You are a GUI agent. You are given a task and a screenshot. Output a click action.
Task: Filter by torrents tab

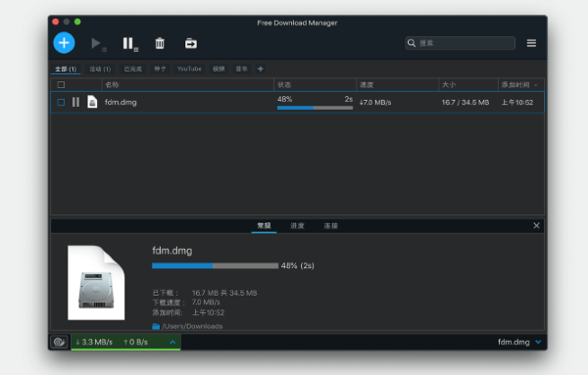click(160, 69)
